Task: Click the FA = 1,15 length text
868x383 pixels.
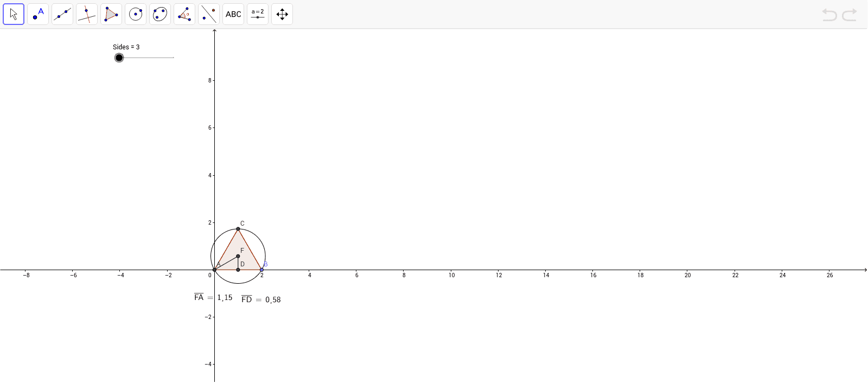Action: coord(213,297)
